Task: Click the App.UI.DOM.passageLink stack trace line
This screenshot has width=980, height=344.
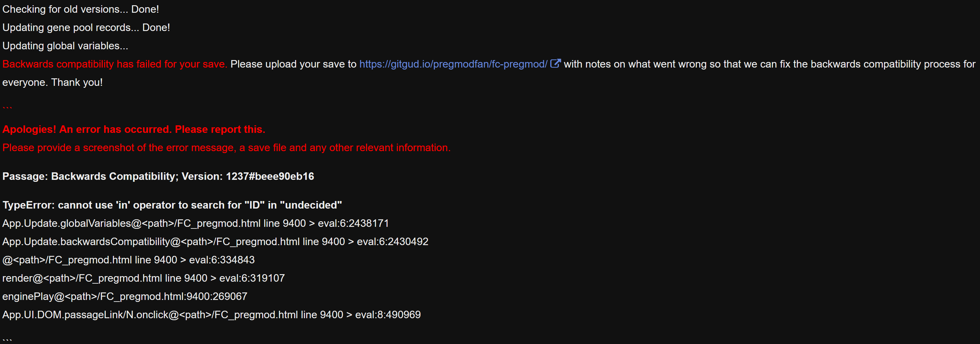Action: (x=212, y=315)
